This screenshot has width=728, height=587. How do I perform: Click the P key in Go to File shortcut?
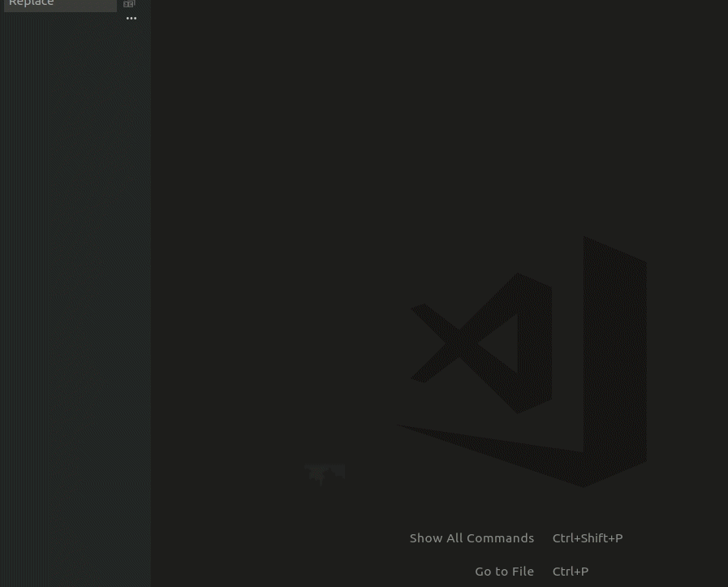click(x=584, y=572)
